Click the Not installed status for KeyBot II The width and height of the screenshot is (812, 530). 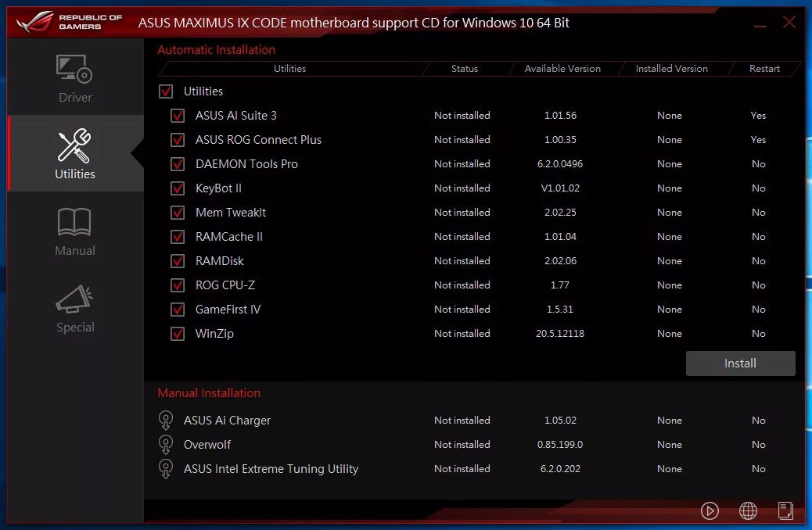(462, 188)
